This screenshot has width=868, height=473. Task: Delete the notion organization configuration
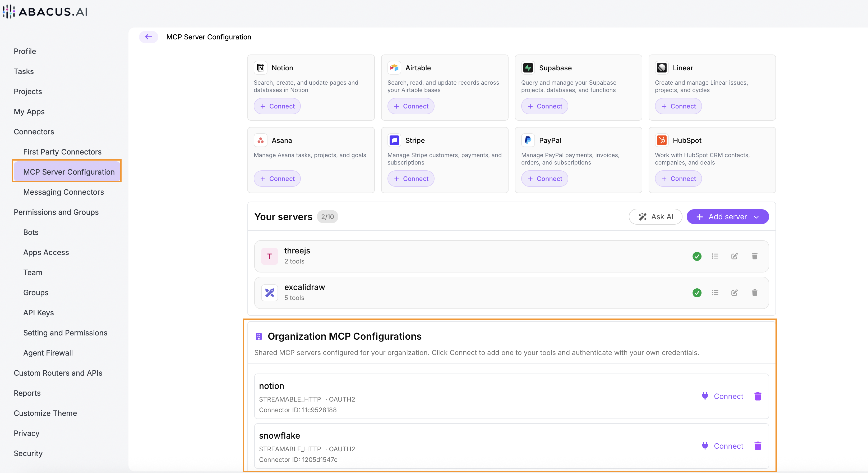758,396
